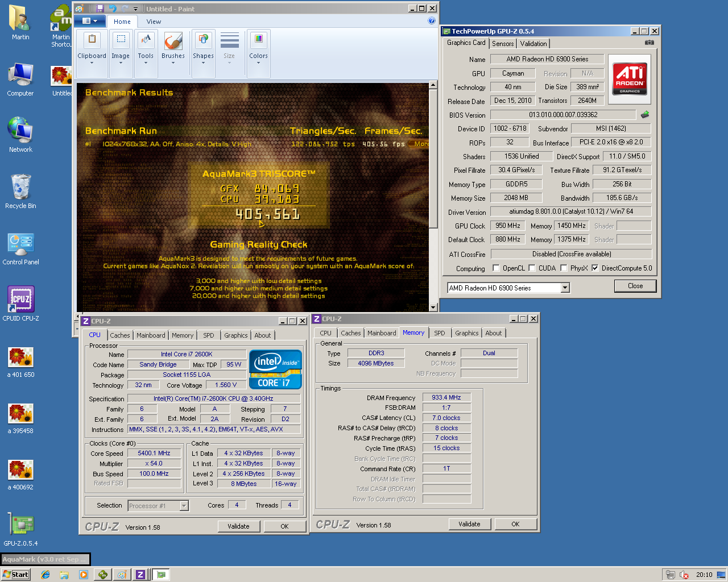Take a GPU-Z screenshot with the camera icon
Viewport: 728px width, 582px height.
649,43
